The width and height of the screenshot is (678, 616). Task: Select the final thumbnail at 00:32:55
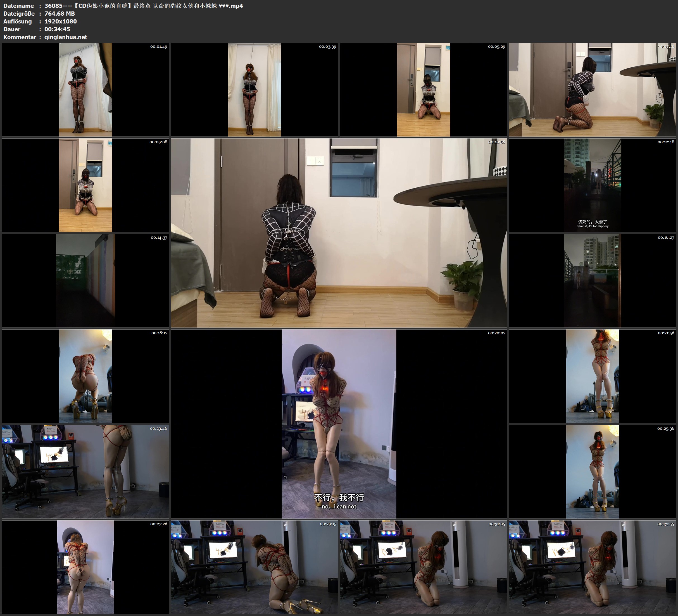(593, 567)
